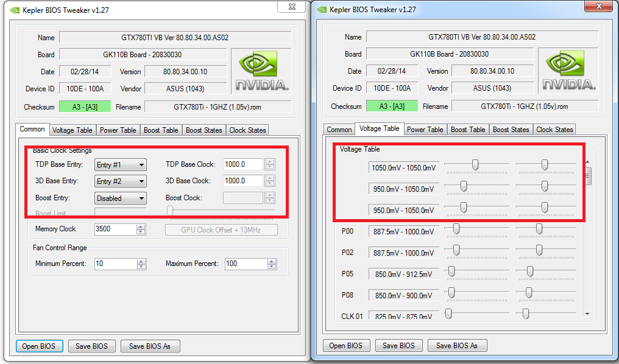Click Checksum field A3 - [A3] in right window
Screen dimensions: 619x364
392,106
